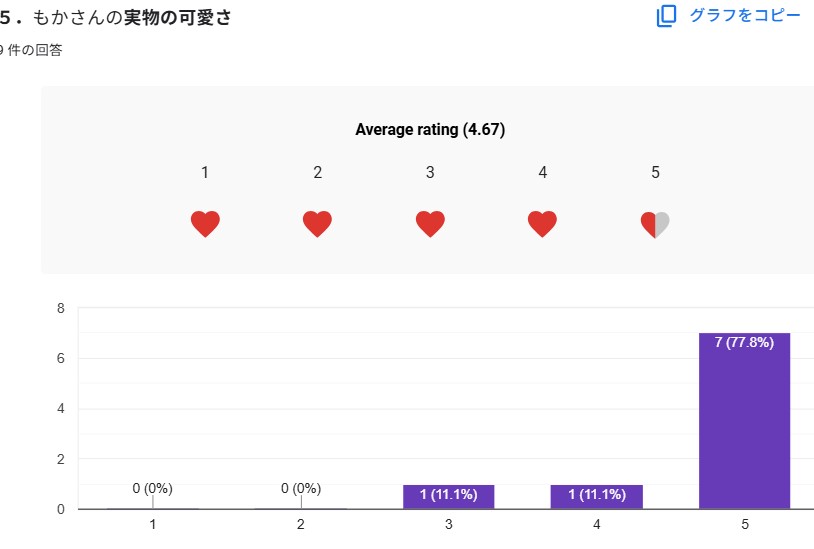Click the second red heart icon

pyautogui.click(x=317, y=224)
